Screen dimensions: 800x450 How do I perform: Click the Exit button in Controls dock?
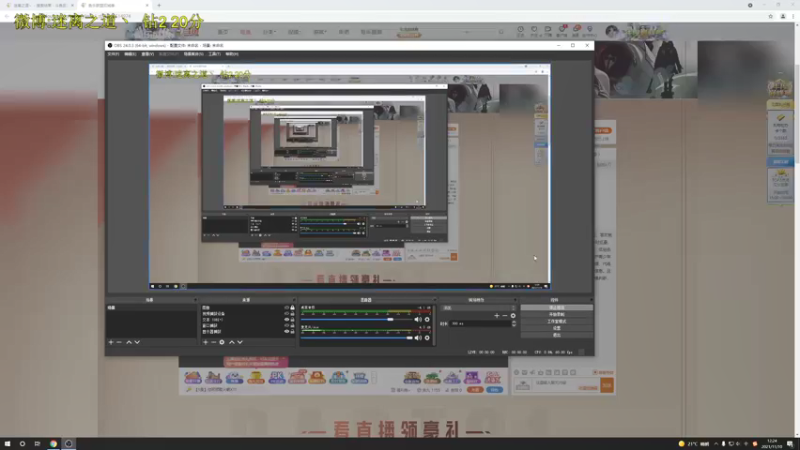click(557, 335)
